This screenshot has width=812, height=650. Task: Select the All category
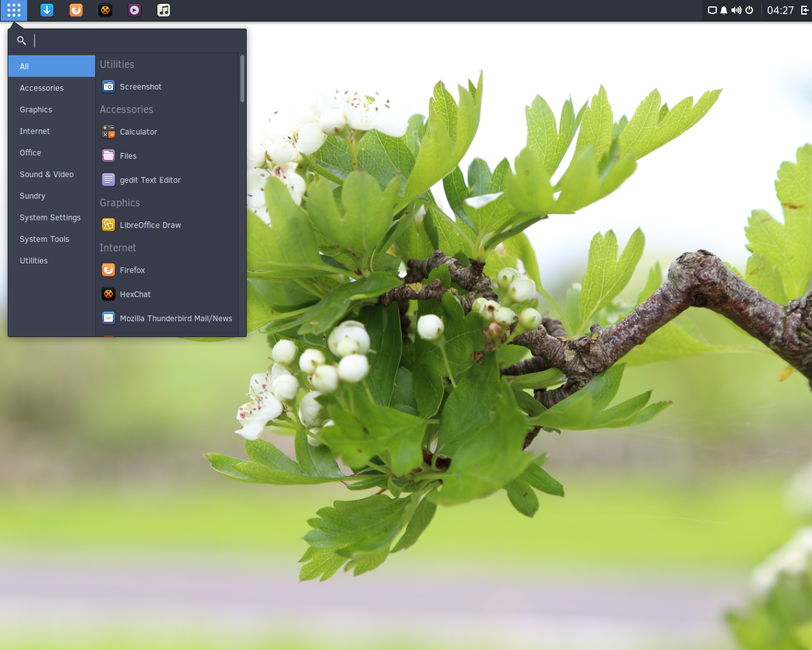51,66
